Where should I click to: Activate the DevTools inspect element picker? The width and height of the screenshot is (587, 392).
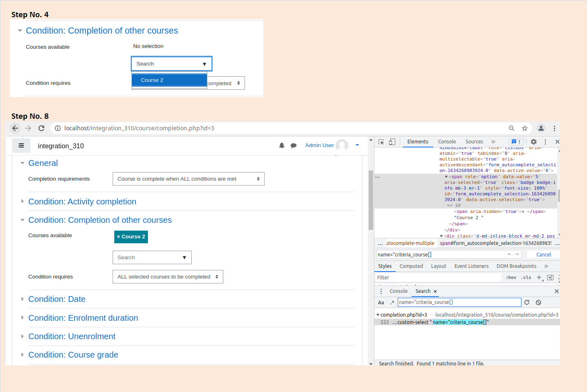point(381,142)
